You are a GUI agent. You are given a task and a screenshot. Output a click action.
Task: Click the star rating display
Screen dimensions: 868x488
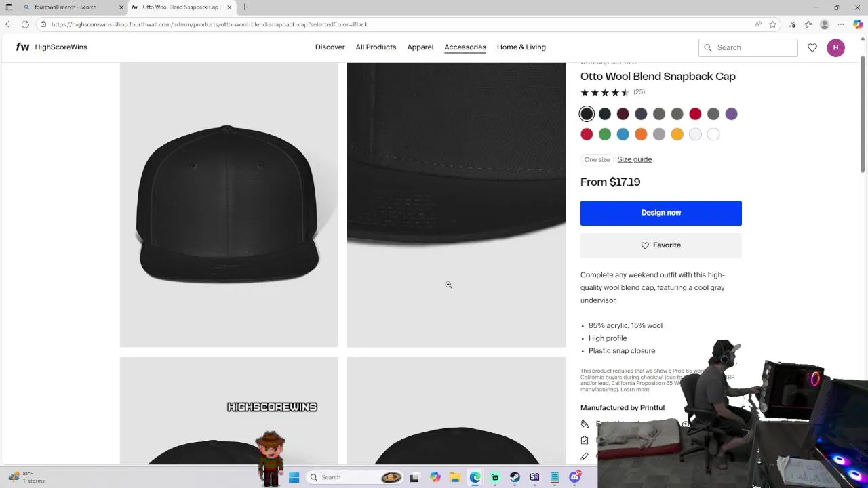605,92
